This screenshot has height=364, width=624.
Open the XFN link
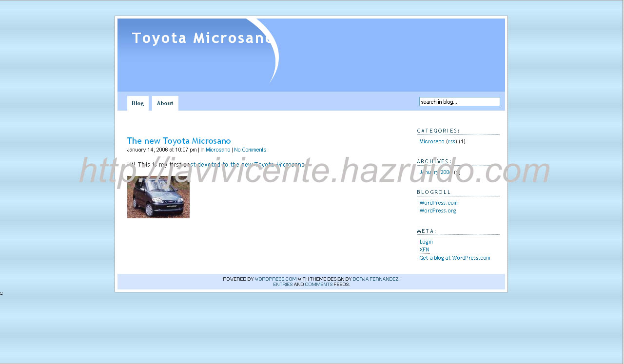pyautogui.click(x=425, y=249)
